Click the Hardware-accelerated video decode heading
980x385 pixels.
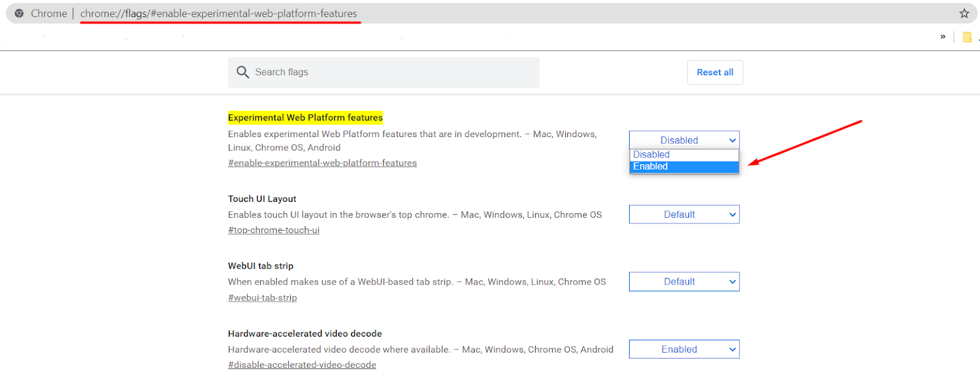point(305,334)
